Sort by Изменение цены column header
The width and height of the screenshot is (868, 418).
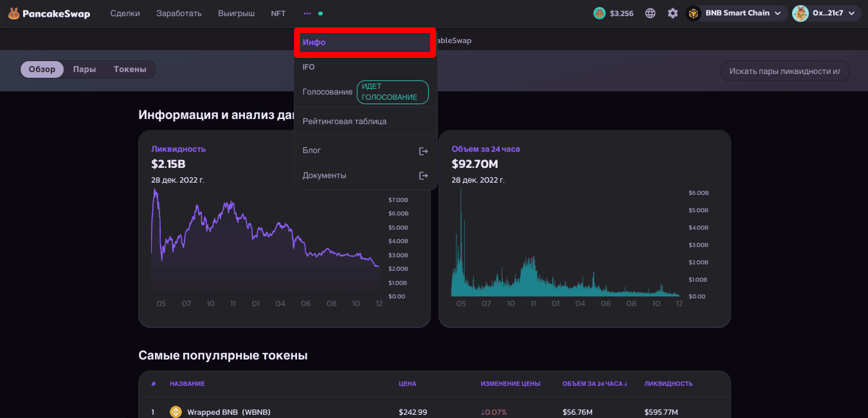[510, 384]
